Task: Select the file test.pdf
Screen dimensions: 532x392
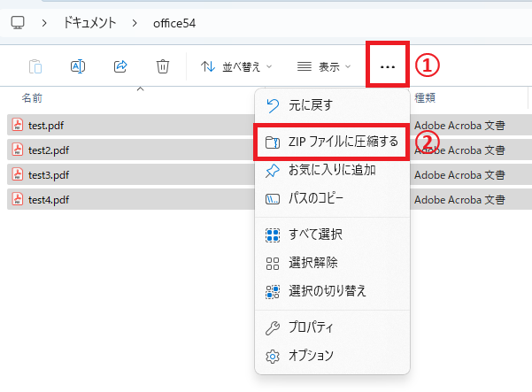Action: [46, 126]
